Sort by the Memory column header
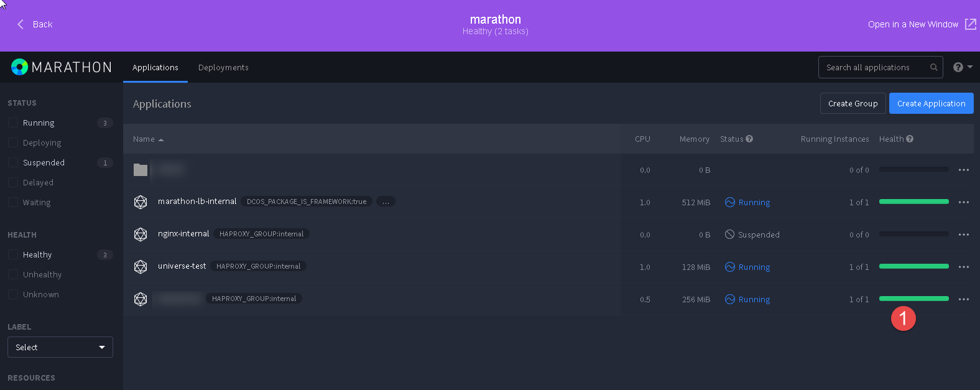This screenshot has width=980, height=390. pyautogui.click(x=695, y=139)
